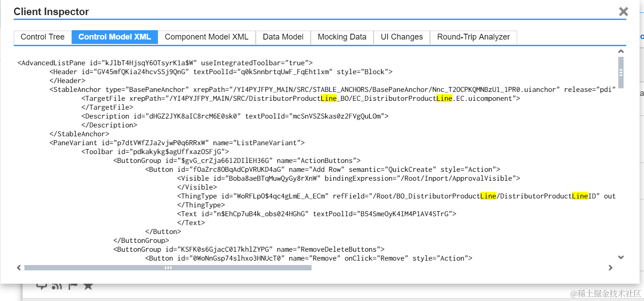Click the AdvancedListPane opening tag line
This screenshot has width=644, height=301.
point(165,63)
